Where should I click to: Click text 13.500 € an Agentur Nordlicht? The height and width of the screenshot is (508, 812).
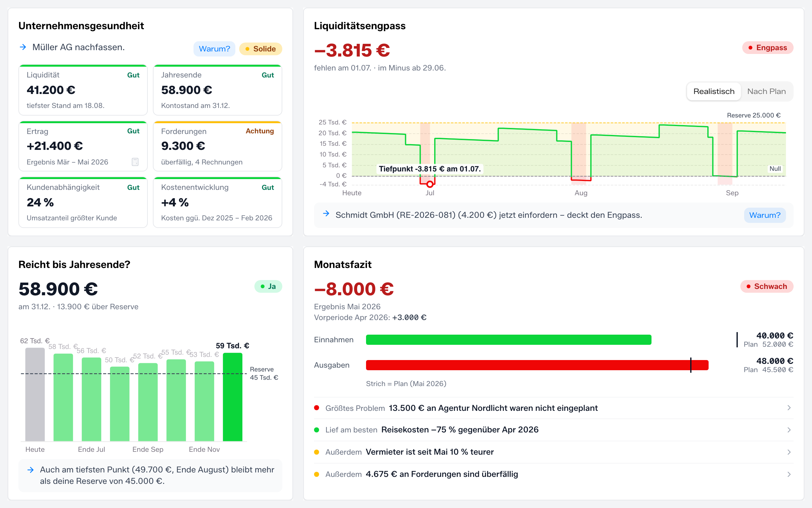click(x=493, y=408)
